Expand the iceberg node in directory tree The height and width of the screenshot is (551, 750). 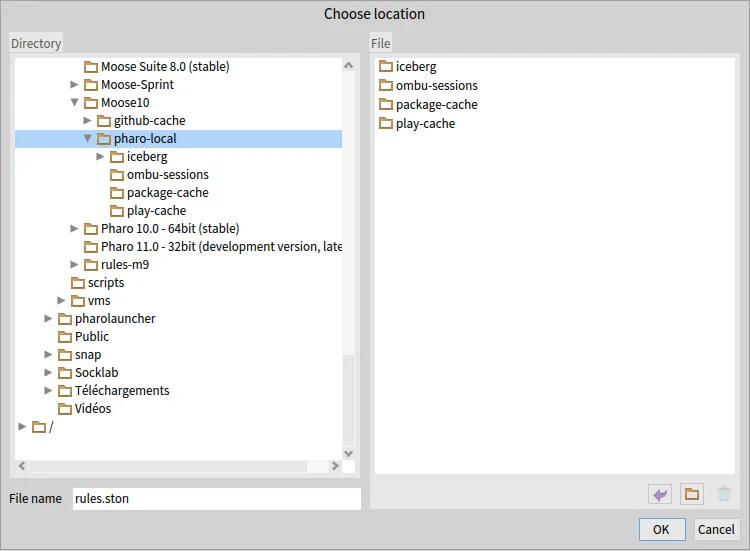(100, 157)
